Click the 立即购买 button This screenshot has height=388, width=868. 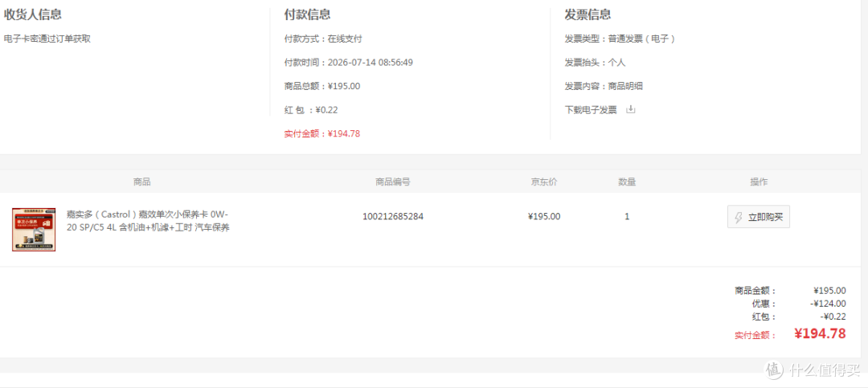pos(759,217)
